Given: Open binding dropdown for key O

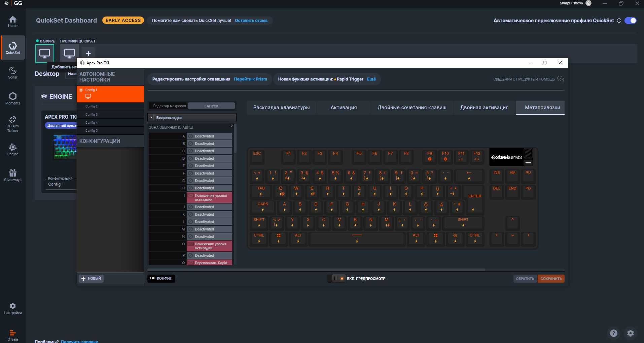Looking at the screenshot, I should point(209,246).
